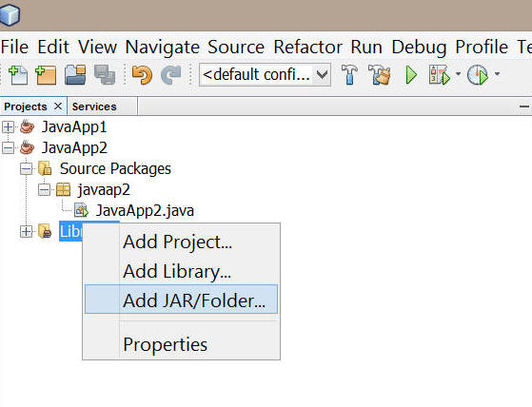Open Project using the folder icon
Screen dimensions: 532x407
[x=75, y=75]
